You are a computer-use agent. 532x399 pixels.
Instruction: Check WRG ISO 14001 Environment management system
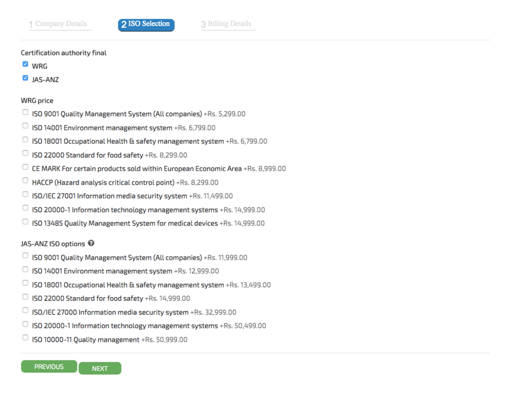(25, 126)
